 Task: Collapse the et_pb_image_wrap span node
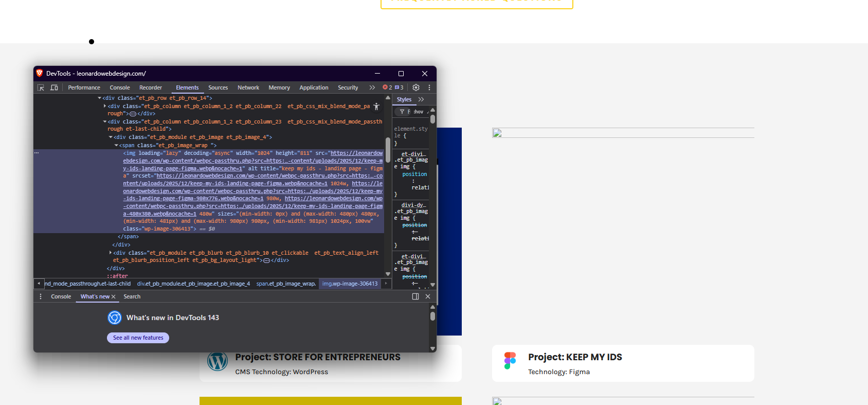click(x=116, y=146)
